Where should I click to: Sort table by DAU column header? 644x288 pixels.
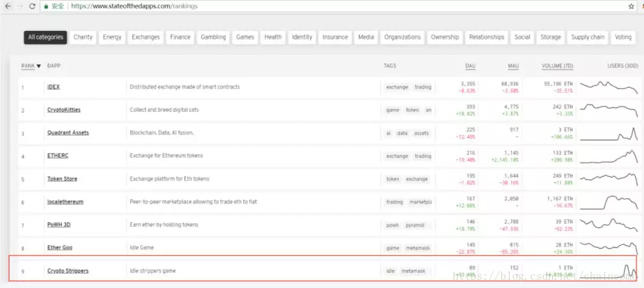470,66
